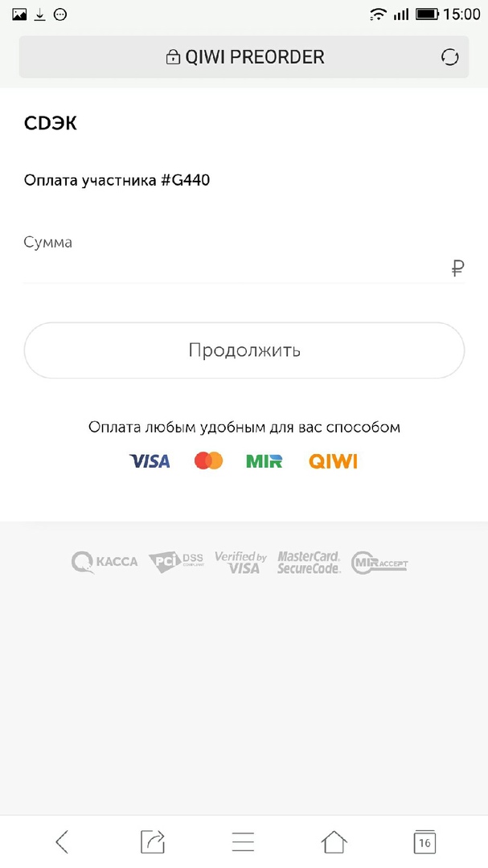The height and width of the screenshot is (868, 488).
Task: Reload the page with the refresh icon
Action: pos(449,57)
